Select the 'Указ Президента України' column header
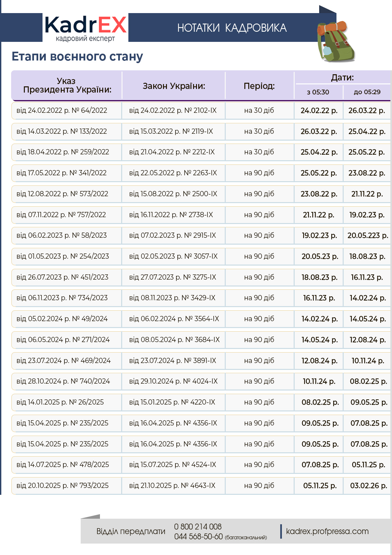The image size is (392, 555). 67,85
